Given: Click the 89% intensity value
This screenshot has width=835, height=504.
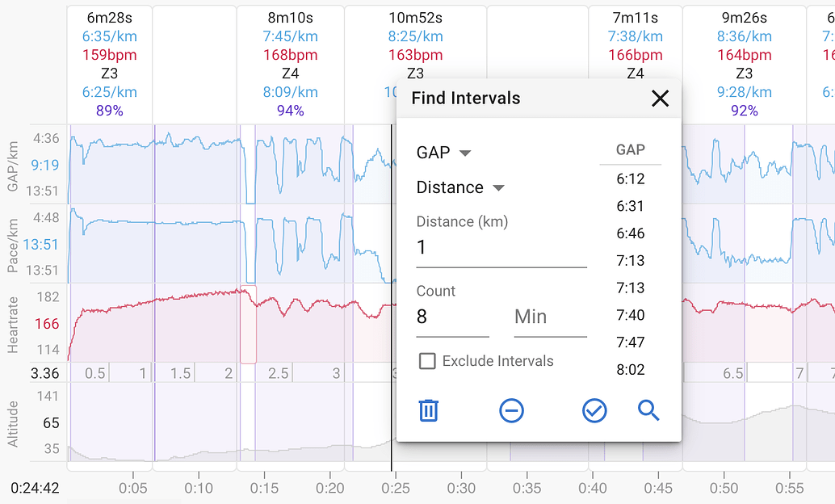Looking at the screenshot, I should point(109,111).
